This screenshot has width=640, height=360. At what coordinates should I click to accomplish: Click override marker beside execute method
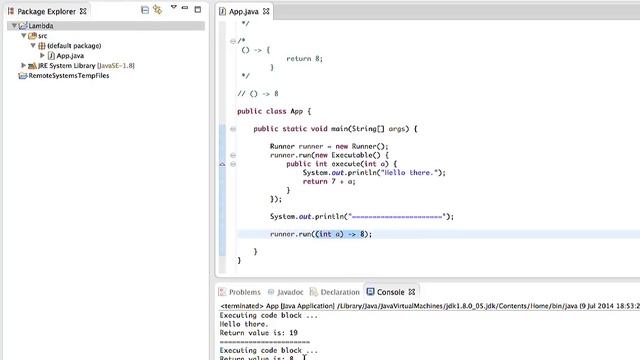pyautogui.click(x=222, y=164)
